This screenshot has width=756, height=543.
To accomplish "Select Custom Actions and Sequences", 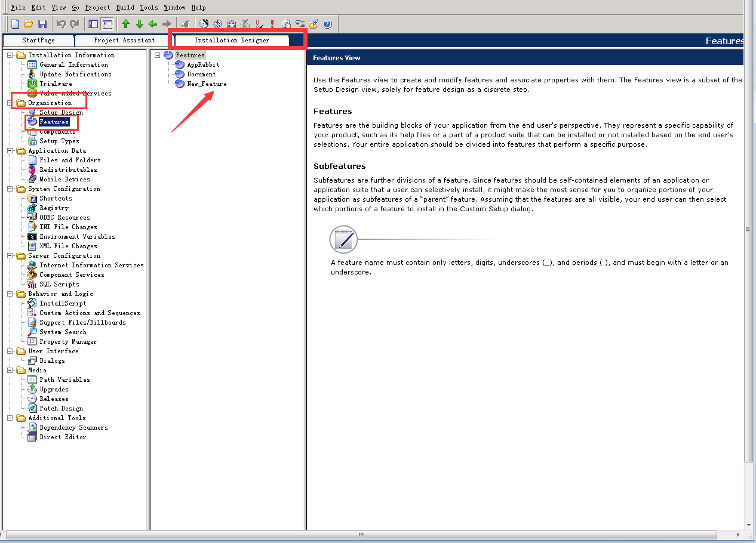I will point(90,313).
